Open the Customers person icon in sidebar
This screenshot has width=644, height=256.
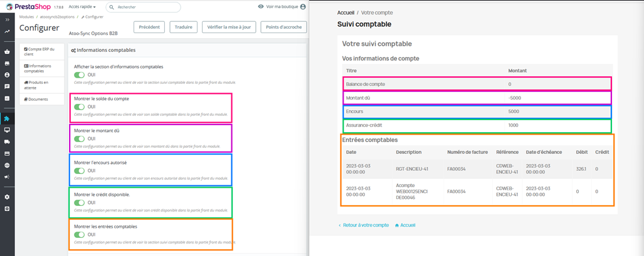coord(7,75)
